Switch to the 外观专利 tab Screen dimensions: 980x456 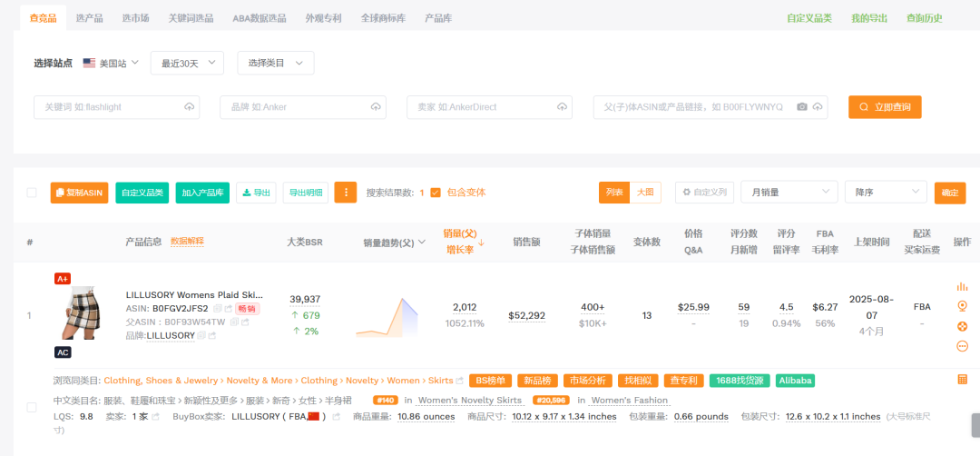[x=324, y=18]
